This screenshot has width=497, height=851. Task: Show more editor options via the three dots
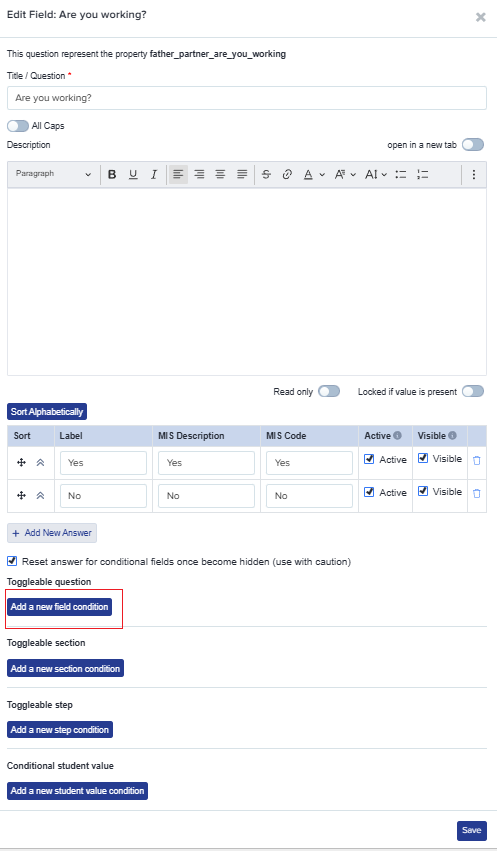pos(474,174)
